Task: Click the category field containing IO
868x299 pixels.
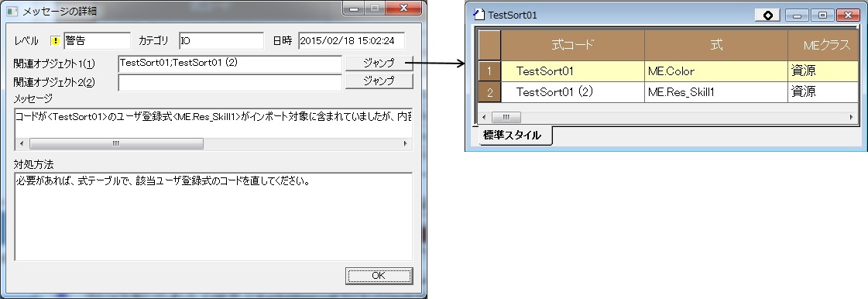Action: [x=221, y=41]
